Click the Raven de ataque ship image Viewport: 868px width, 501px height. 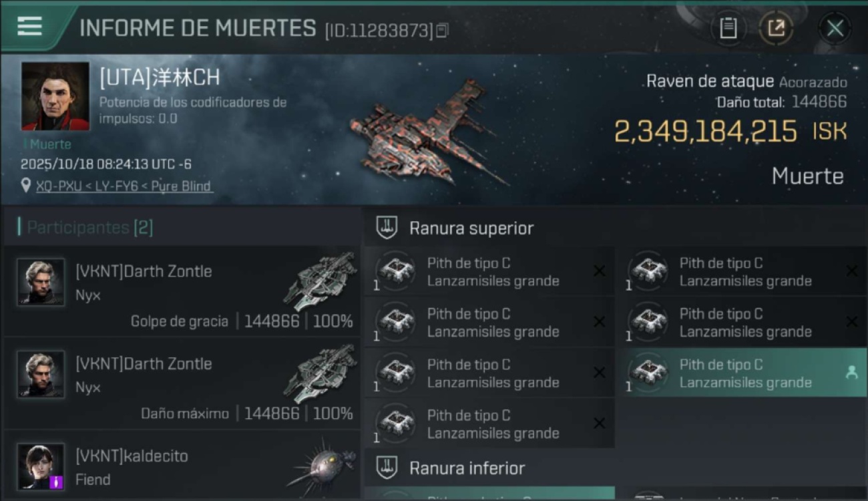[x=429, y=134]
